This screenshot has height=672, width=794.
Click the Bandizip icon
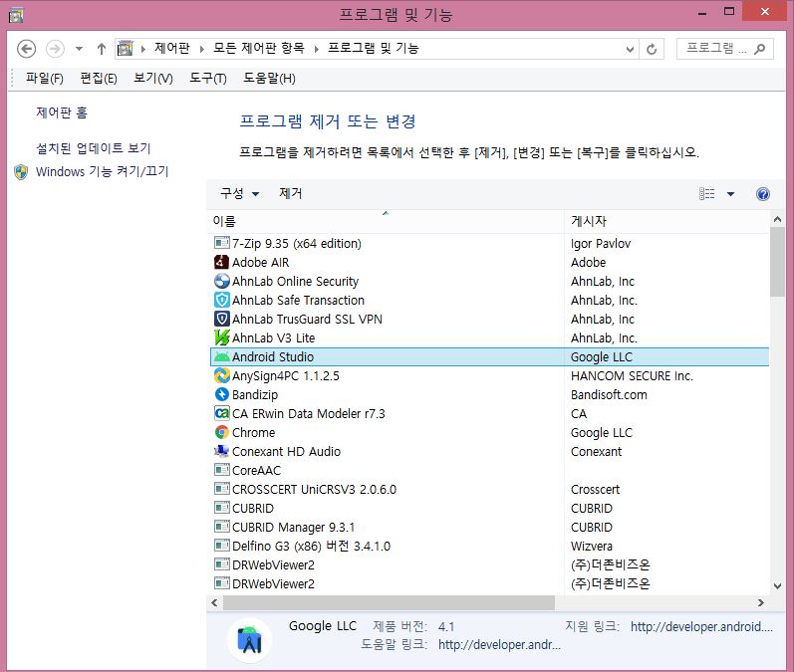pos(222,394)
